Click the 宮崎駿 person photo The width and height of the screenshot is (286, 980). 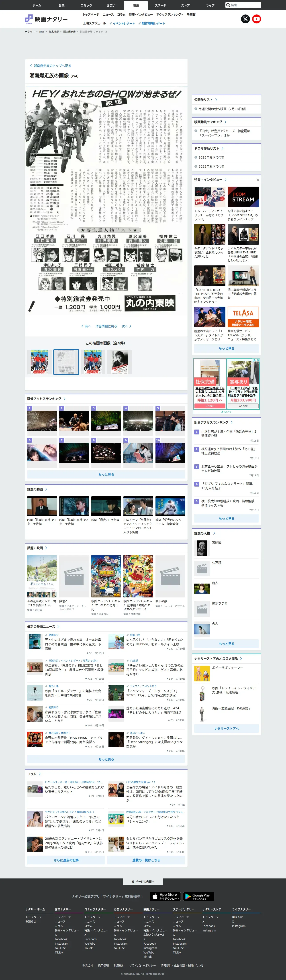point(202,548)
